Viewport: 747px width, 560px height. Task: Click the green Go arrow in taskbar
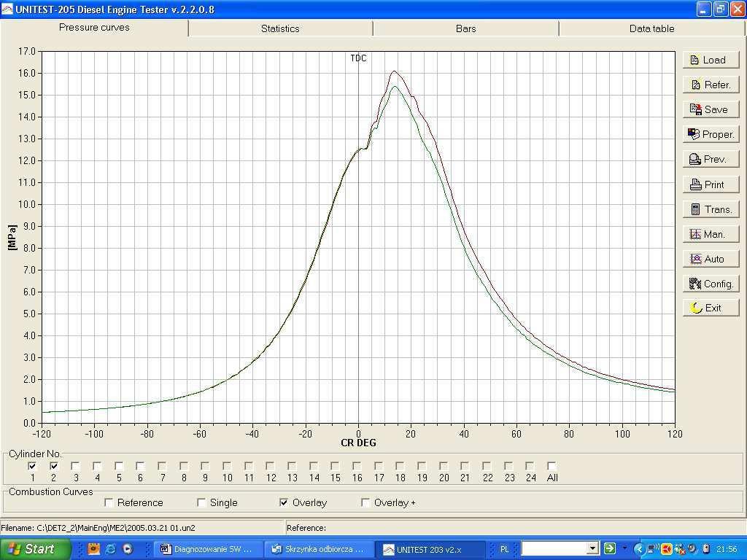[609, 548]
